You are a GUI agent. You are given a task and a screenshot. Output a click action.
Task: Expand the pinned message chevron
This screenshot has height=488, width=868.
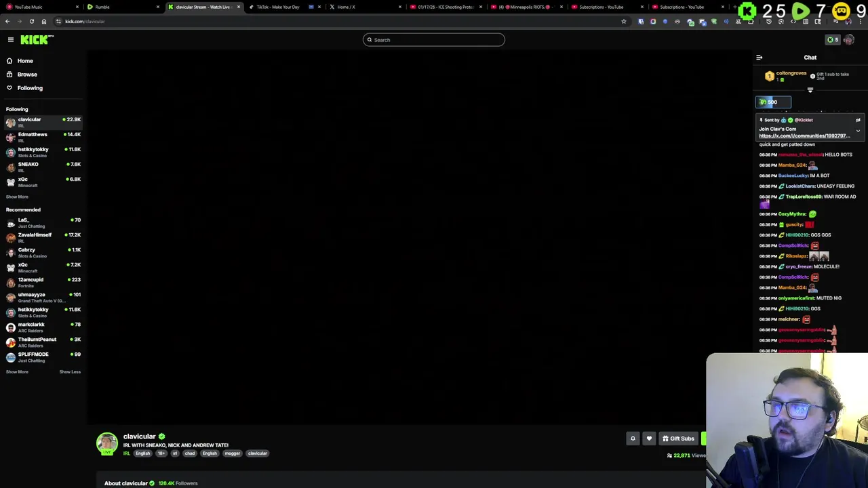tap(858, 131)
